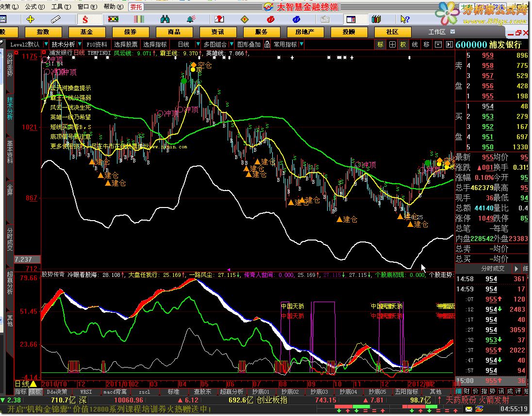
Task: Click the grayed printer-like toolbar icon
Action: coord(325,19)
